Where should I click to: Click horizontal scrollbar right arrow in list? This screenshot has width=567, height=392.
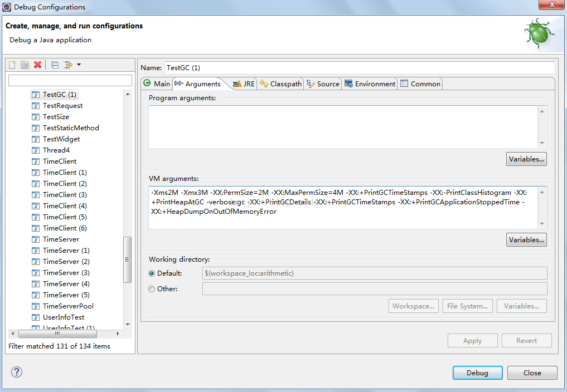[118, 334]
